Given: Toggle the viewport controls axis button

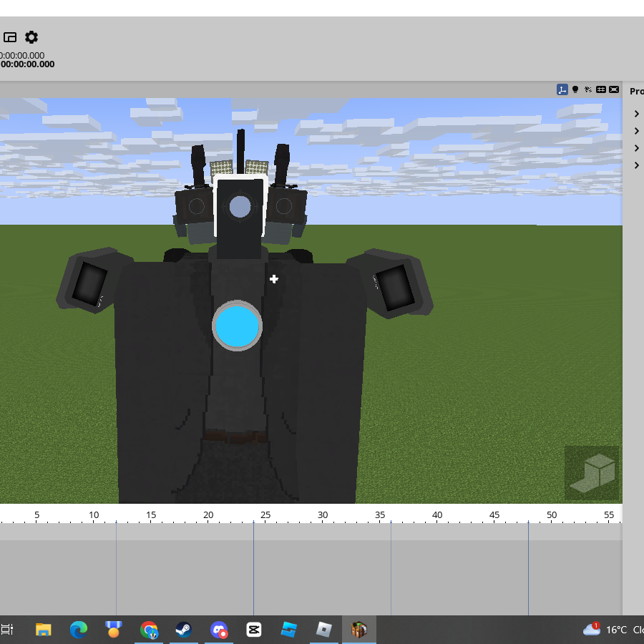Looking at the screenshot, I should tap(562, 89).
